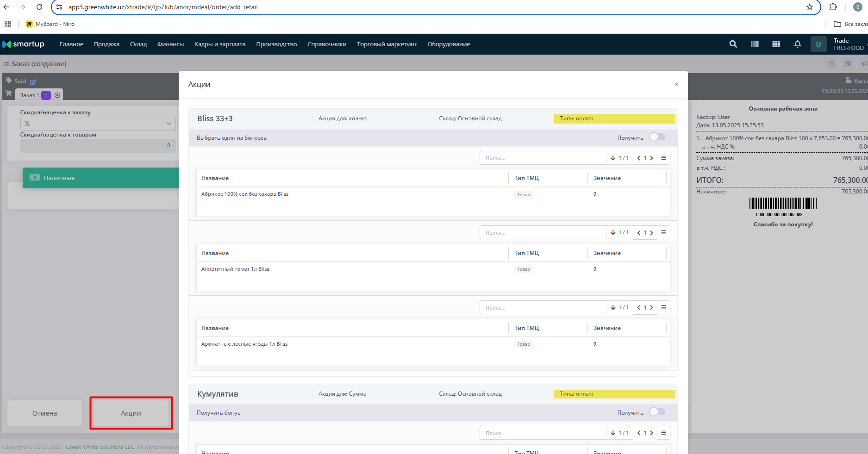Open the Продажа menu
868x454 pixels.
(106, 44)
